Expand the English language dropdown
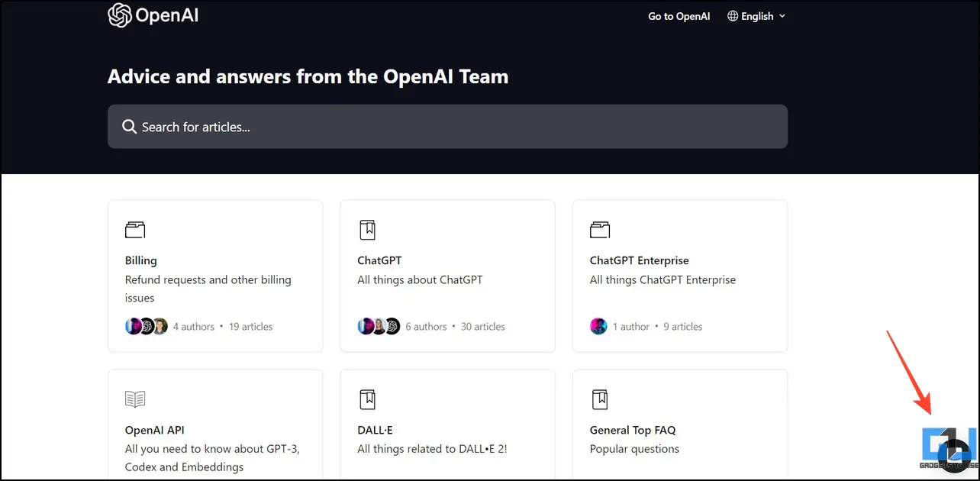The width and height of the screenshot is (980, 481). (x=756, y=16)
